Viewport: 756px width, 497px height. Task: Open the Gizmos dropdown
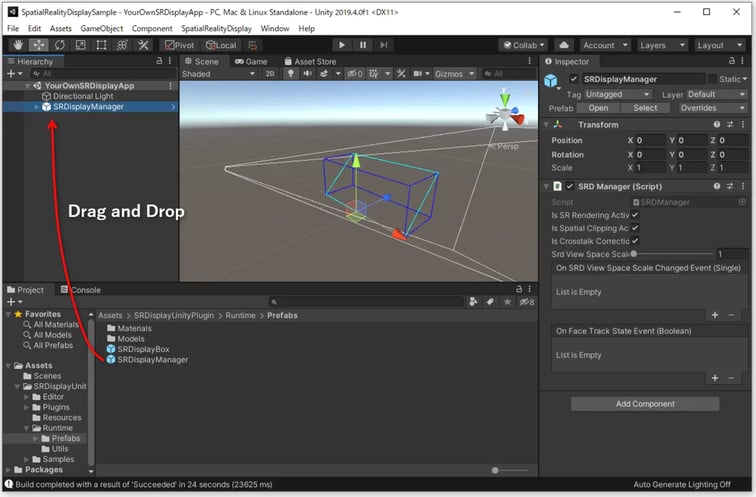point(454,73)
